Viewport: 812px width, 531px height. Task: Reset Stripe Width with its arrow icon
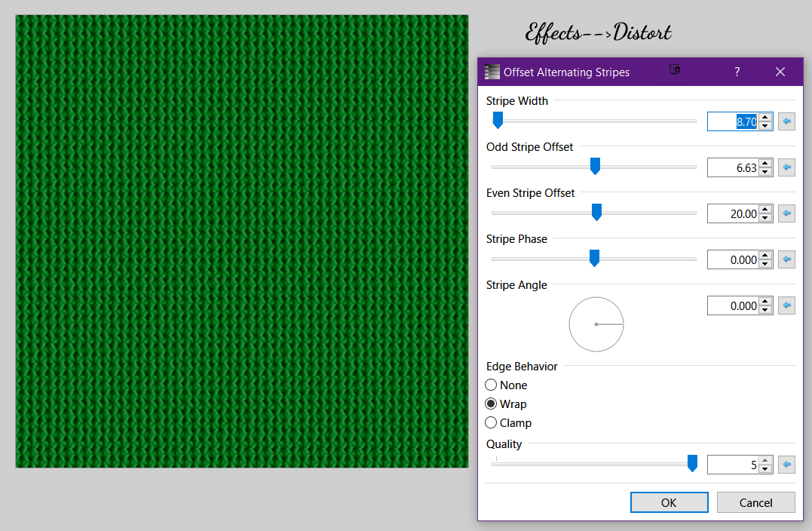[786, 121]
